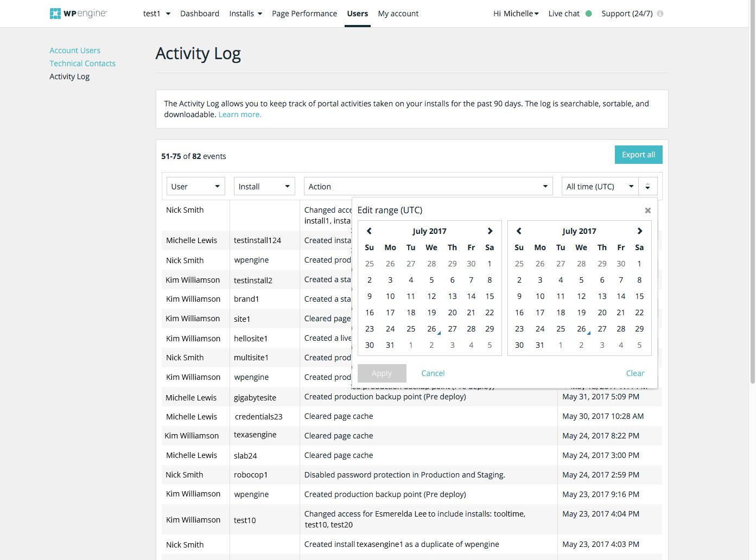Follow the Learn more link
756x560 pixels.
[240, 114]
